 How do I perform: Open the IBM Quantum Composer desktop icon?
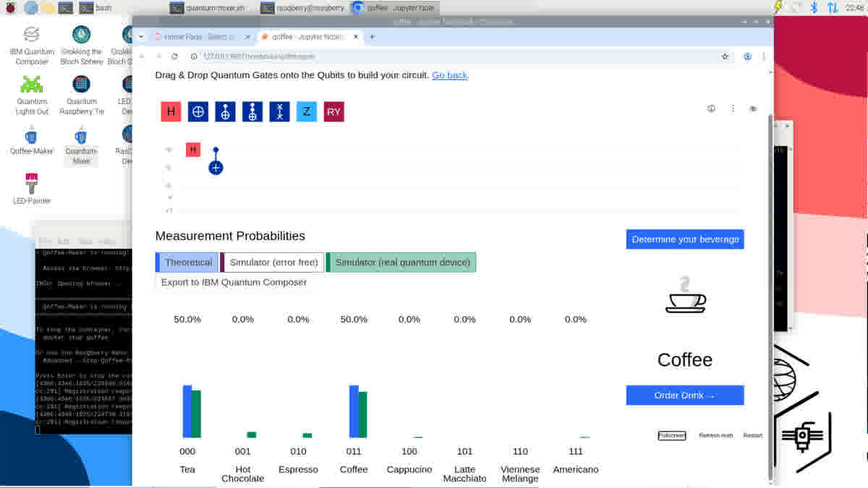tap(32, 45)
